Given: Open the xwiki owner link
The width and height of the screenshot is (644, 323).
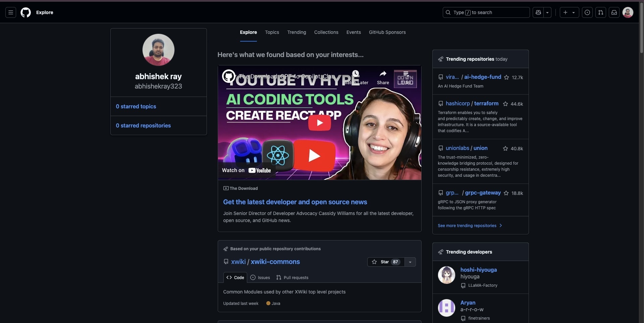Looking at the screenshot, I should point(238,262).
